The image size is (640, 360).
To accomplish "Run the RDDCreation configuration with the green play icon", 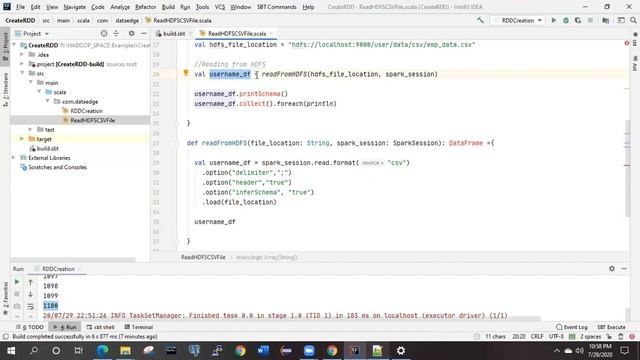I will click(553, 20).
